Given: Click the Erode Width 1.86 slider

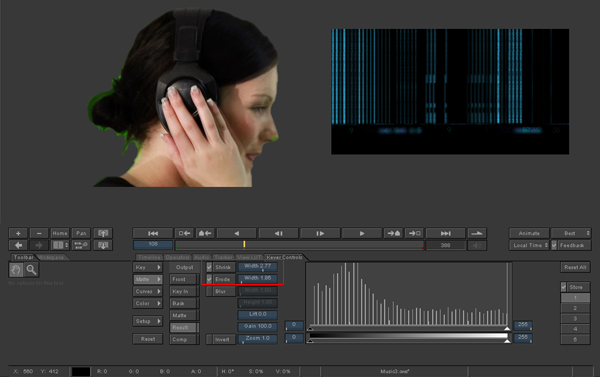Looking at the screenshot, I should click(x=258, y=279).
